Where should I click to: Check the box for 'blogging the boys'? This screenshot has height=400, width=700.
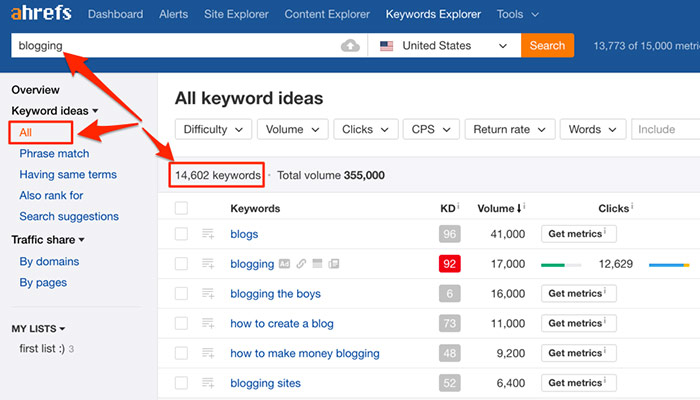tap(181, 294)
